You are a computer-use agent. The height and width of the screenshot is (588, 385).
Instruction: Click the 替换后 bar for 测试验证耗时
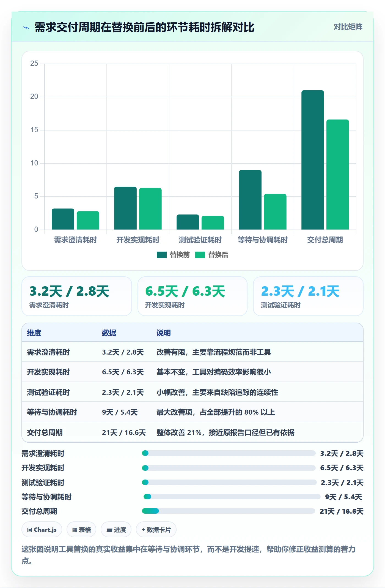pyautogui.click(x=213, y=223)
